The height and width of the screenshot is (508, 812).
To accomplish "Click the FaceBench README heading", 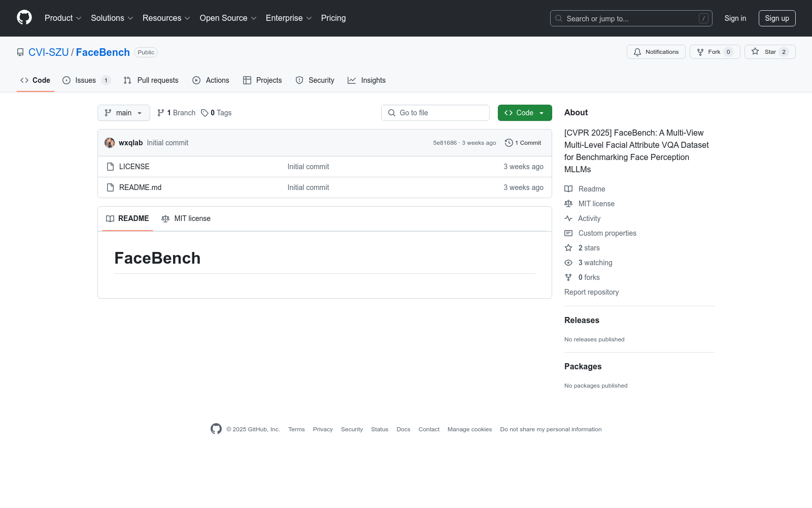I will tap(157, 258).
